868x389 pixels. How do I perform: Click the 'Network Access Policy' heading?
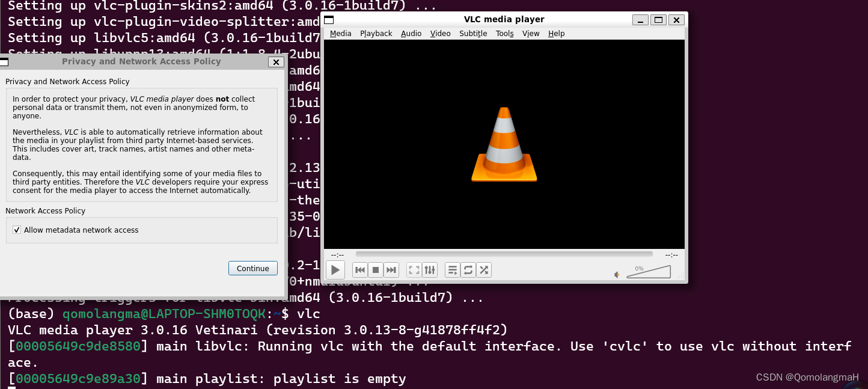coord(46,211)
